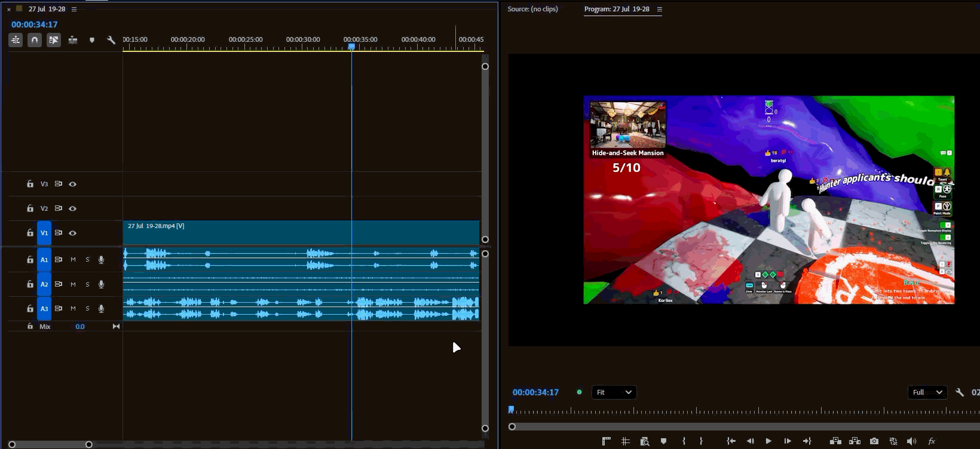Enable voice-over record on A3
The image size is (980, 449).
coord(102,309)
